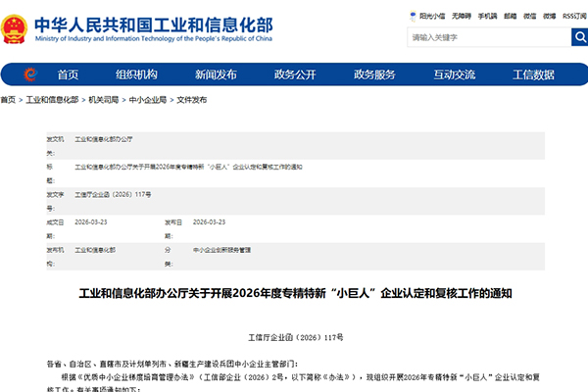Viewport: 588px width, 392px height.
Task: Switch to 手机版 mobile version
Action: point(488,16)
